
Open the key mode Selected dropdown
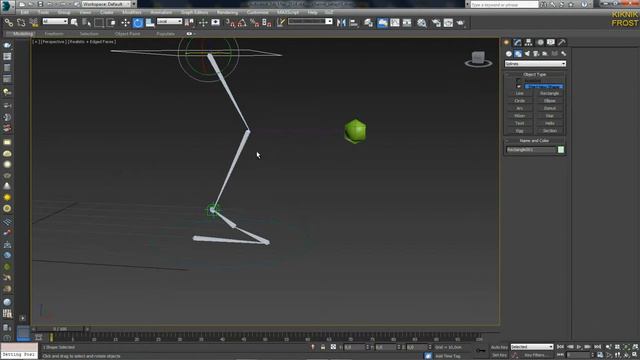click(x=532, y=347)
